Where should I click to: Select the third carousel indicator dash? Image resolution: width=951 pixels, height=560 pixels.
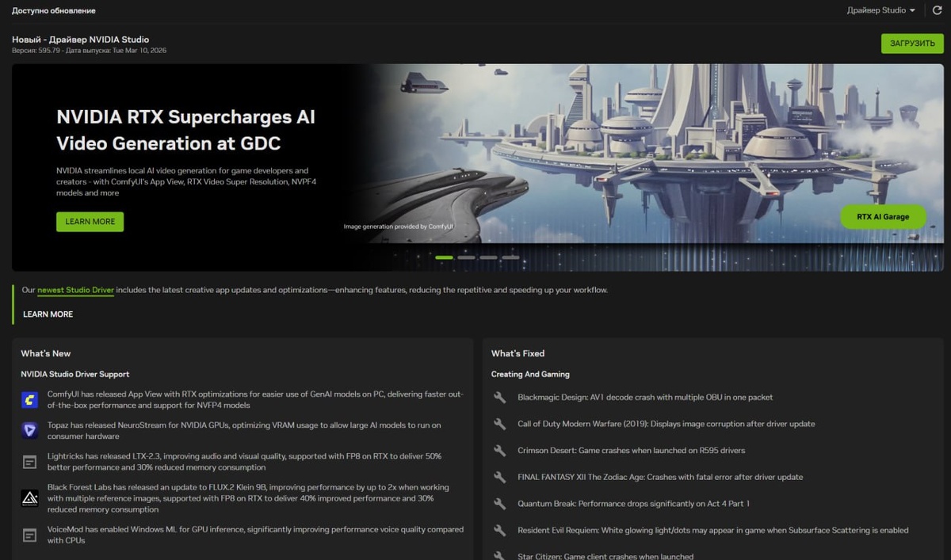(488, 257)
